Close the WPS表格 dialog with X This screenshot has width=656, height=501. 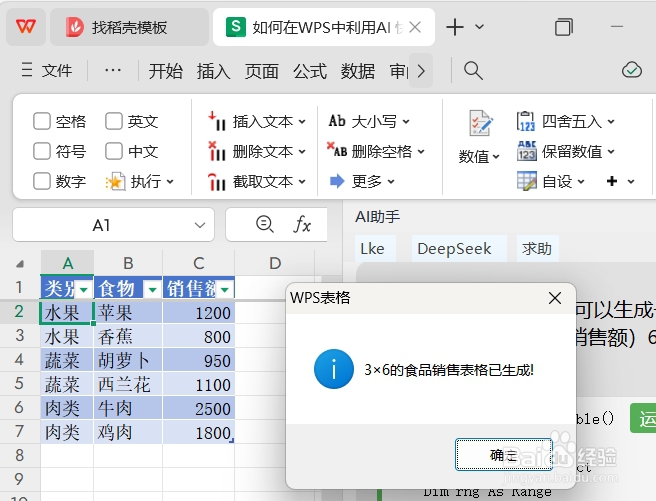pos(555,298)
